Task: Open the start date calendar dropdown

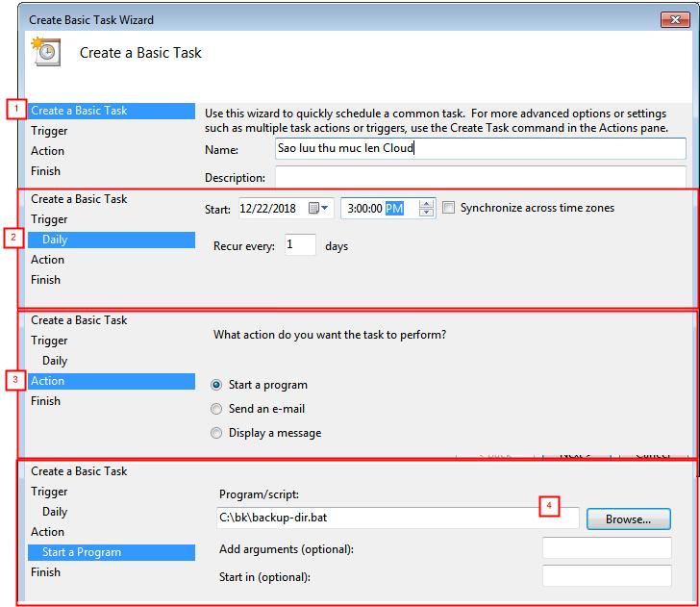Action: [x=319, y=208]
